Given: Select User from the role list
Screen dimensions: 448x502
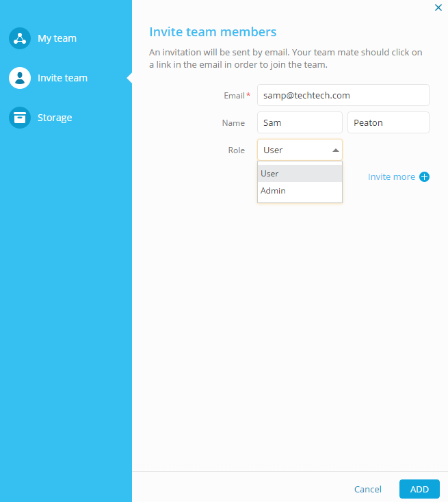Looking at the screenshot, I should [300, 174].
